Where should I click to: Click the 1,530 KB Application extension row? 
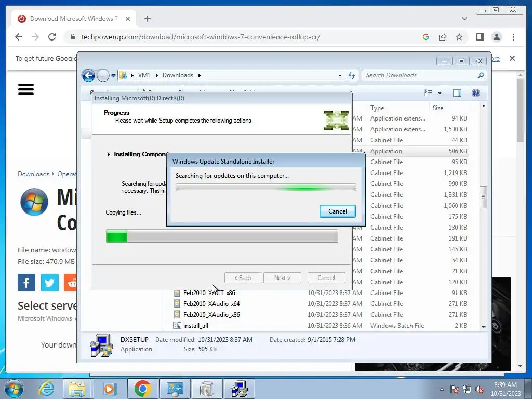pyautogui.click(x=410, y=129)
